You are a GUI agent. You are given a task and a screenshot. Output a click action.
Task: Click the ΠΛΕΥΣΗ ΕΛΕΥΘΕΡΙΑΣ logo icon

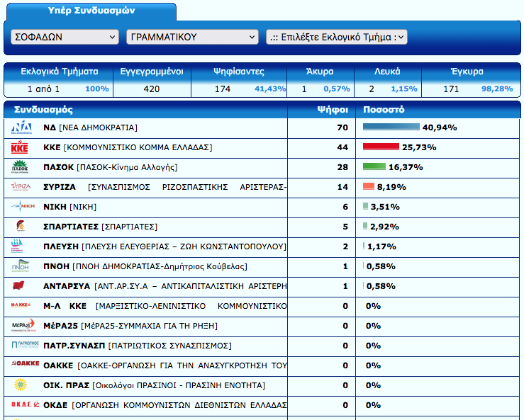[x=19, y=246]
